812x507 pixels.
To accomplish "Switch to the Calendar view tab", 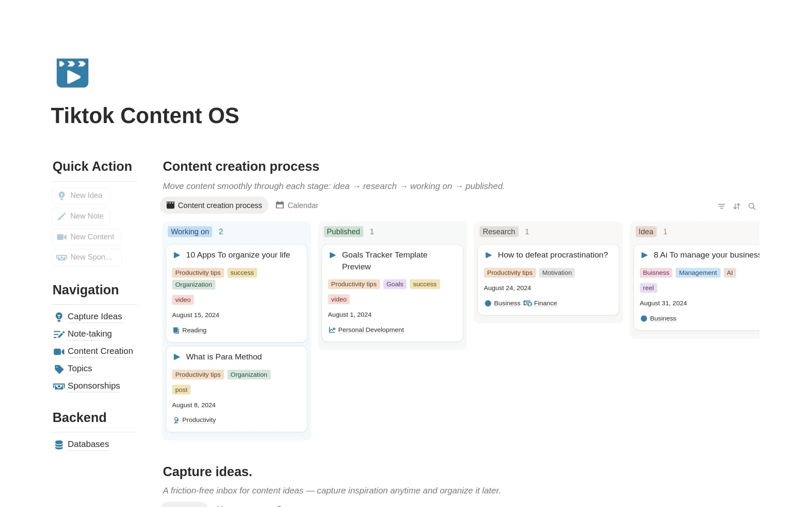I will pos(297,206).
